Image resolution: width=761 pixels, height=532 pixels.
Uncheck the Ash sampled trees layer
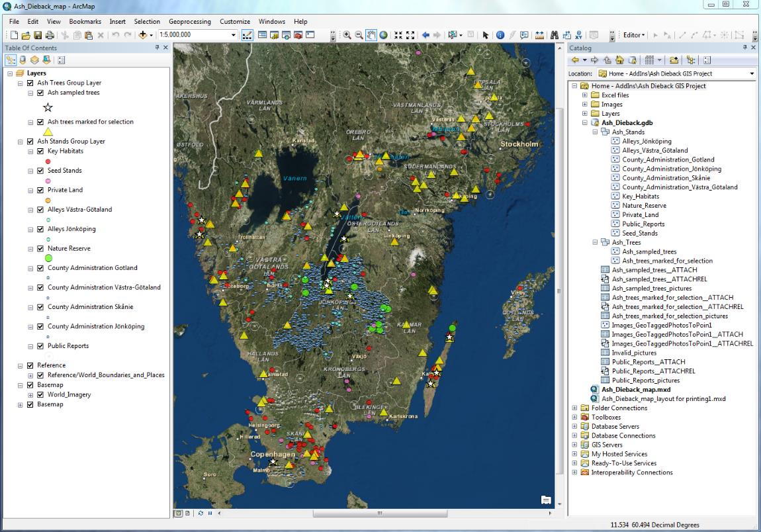point(40,93)
